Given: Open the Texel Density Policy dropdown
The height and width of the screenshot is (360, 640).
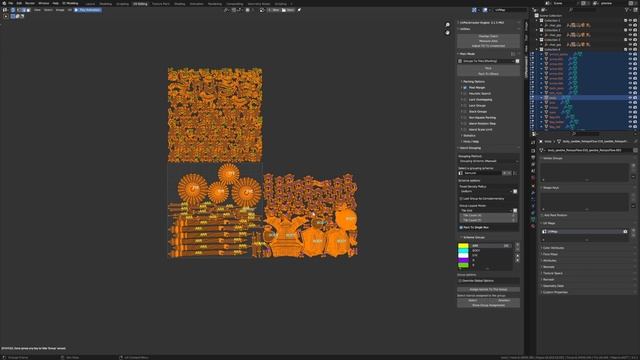Looking at the screenshot, I should tap(485, 191).
